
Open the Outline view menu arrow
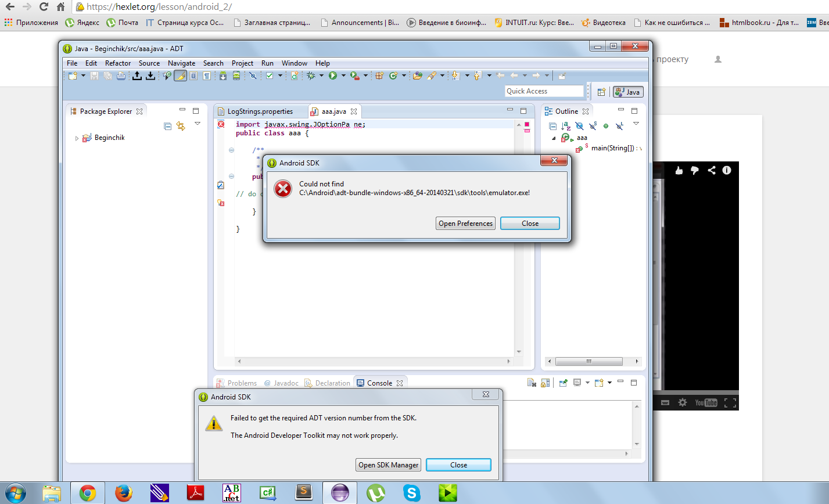(636, 124)
